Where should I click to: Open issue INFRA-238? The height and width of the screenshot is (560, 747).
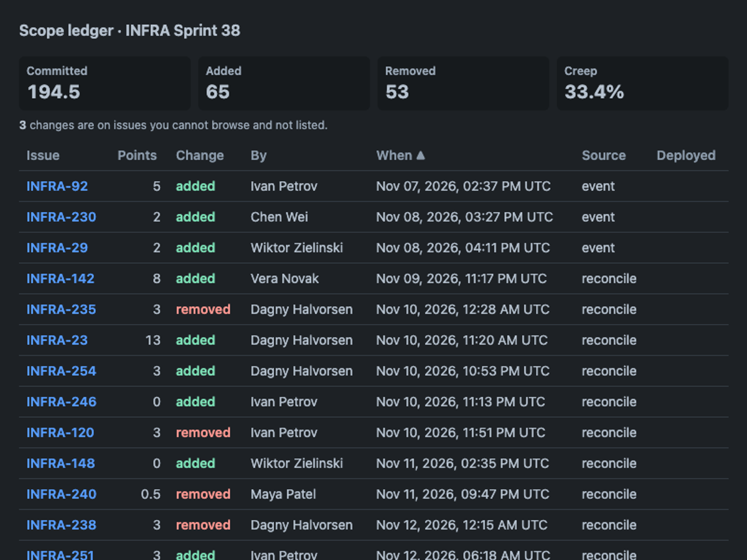62,525
